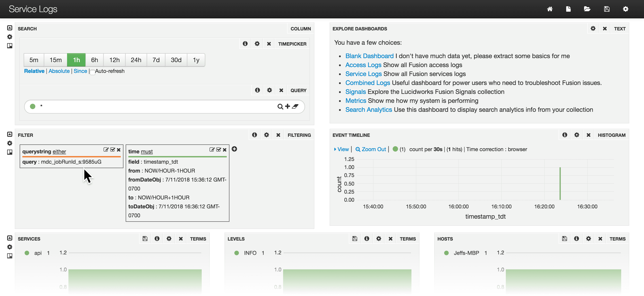Toggle the time filter active checkbox

pyautogui.click(x=219, y=150)
